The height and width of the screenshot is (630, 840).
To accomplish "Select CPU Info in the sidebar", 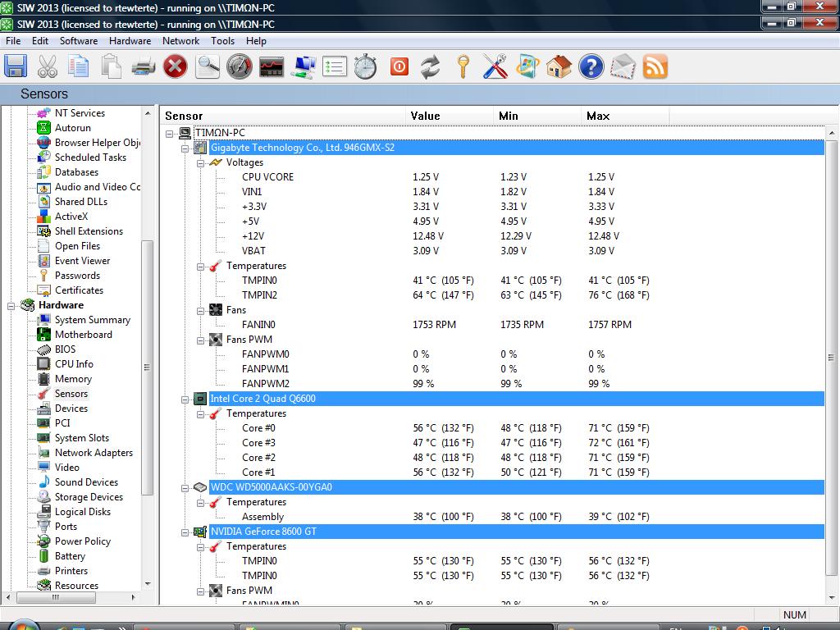I will click(x=73, y=363).
